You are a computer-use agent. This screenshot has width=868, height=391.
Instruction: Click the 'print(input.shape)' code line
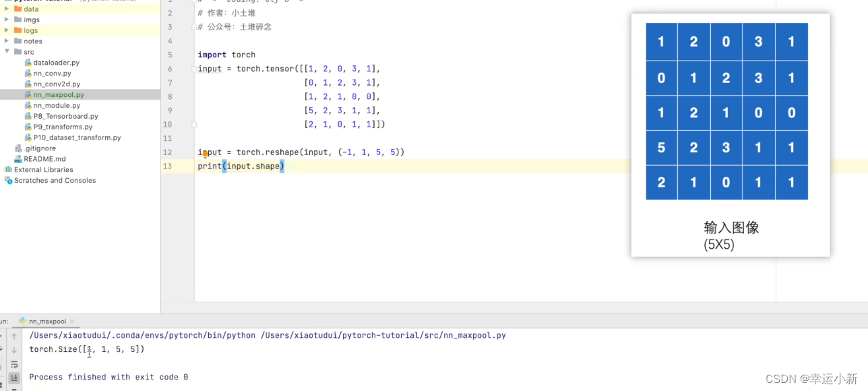[x=241, y=166]
